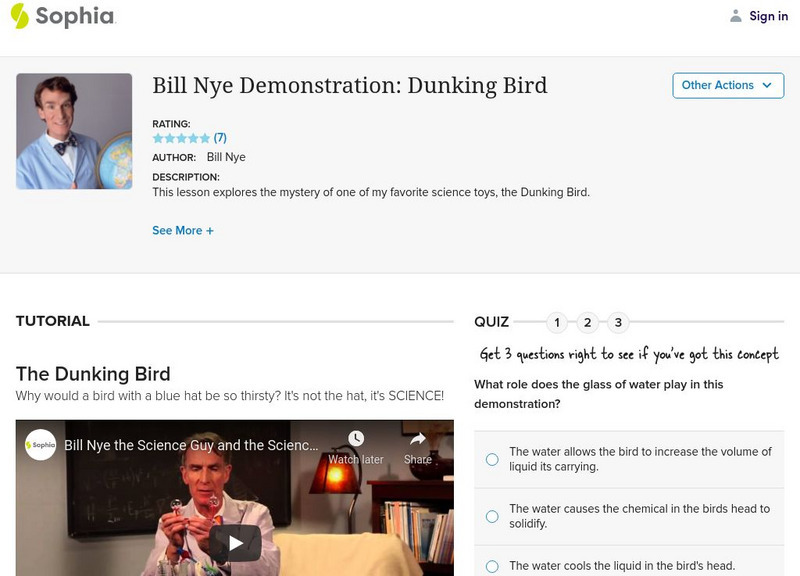Select quiz step circle 2

(586, 322)
